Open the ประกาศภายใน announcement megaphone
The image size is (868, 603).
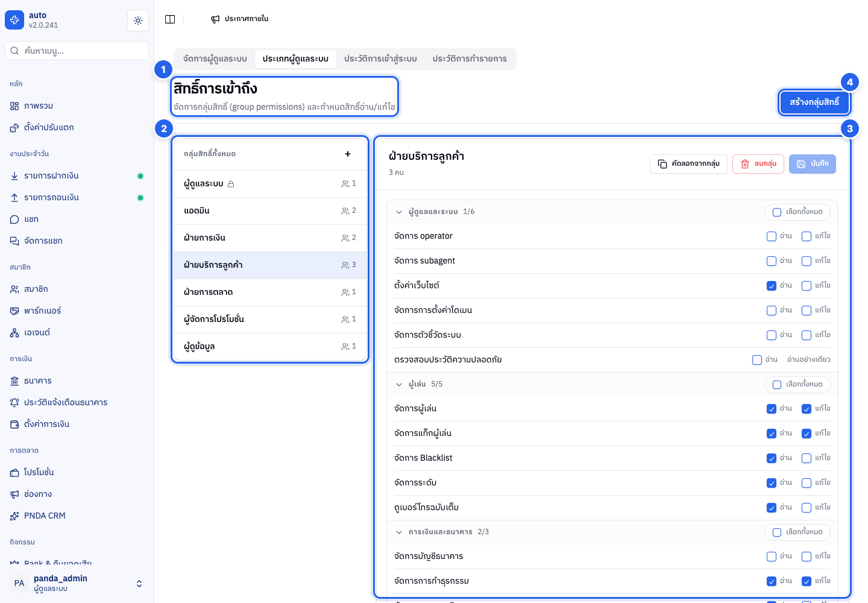[x=240, y=19]
